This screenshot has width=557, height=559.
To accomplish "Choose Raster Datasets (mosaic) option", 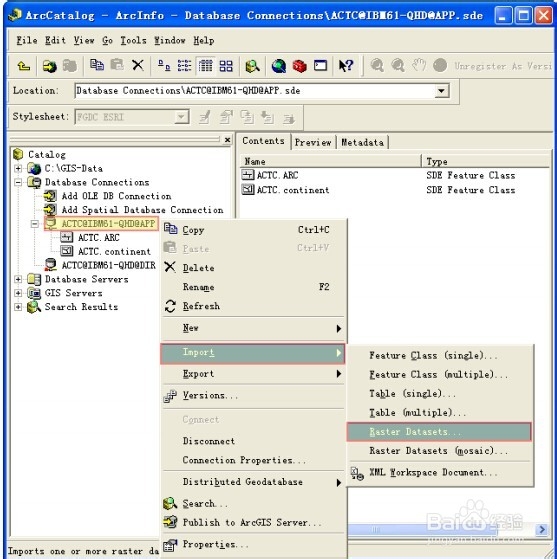I will tap(440, 451).
